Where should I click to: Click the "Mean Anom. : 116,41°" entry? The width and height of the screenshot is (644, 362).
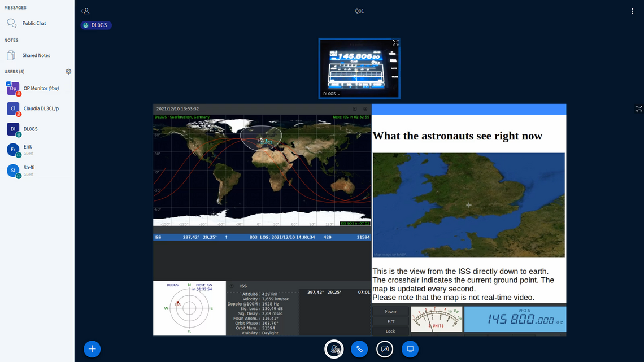coord(256,319)
